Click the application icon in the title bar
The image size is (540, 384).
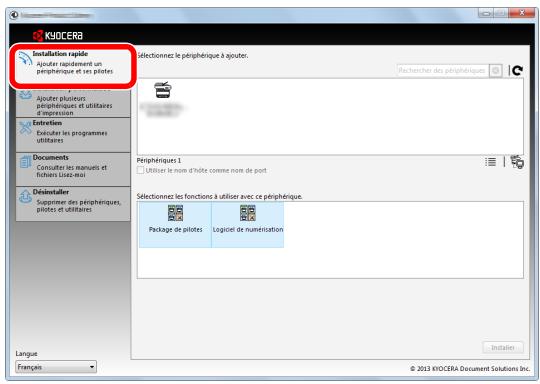pyautogui.click(x=14, y=15)
